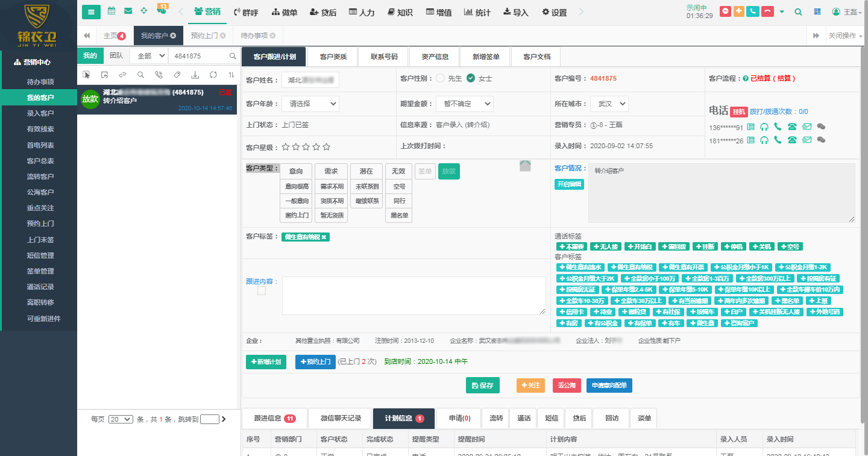Open the top bar magnifier search icon
Screen dimensions: 868x456
[x=798, y=12]
